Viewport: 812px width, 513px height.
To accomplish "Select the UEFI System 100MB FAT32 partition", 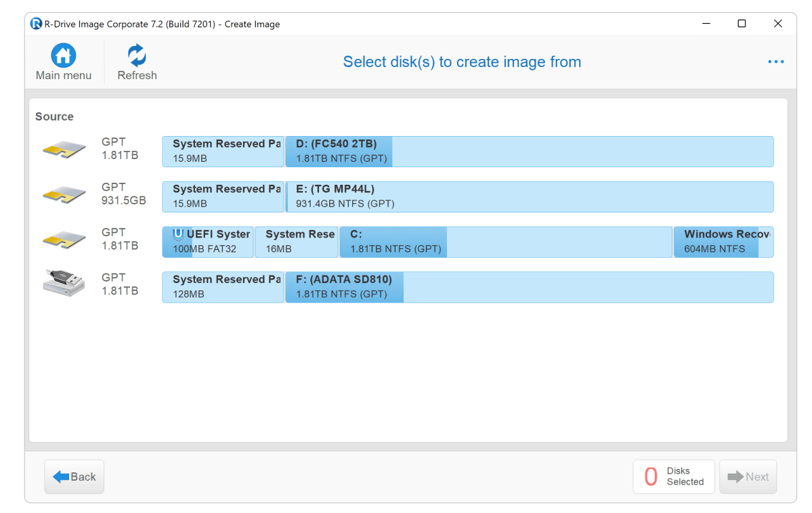I will (x=208, y=242).
